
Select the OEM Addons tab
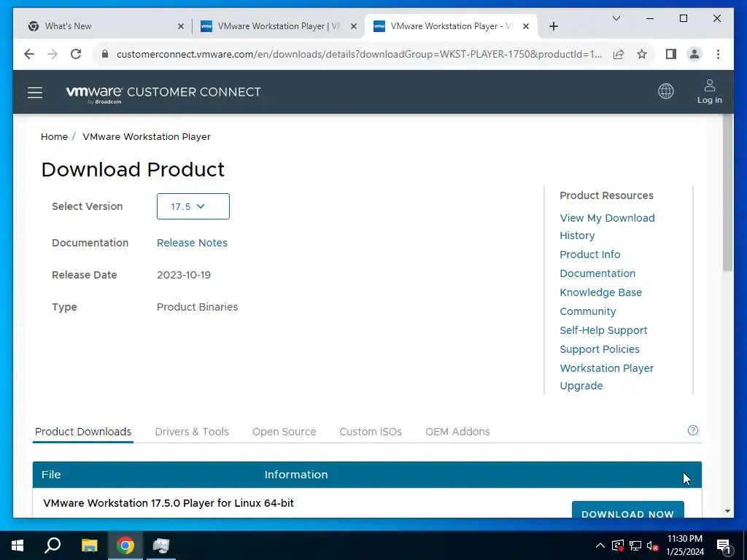[457, 432]
